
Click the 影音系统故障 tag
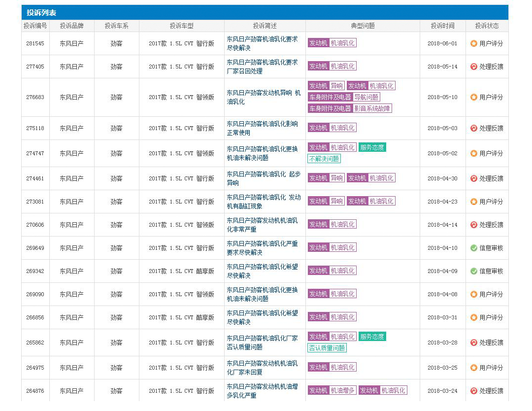tap(372, 108)
